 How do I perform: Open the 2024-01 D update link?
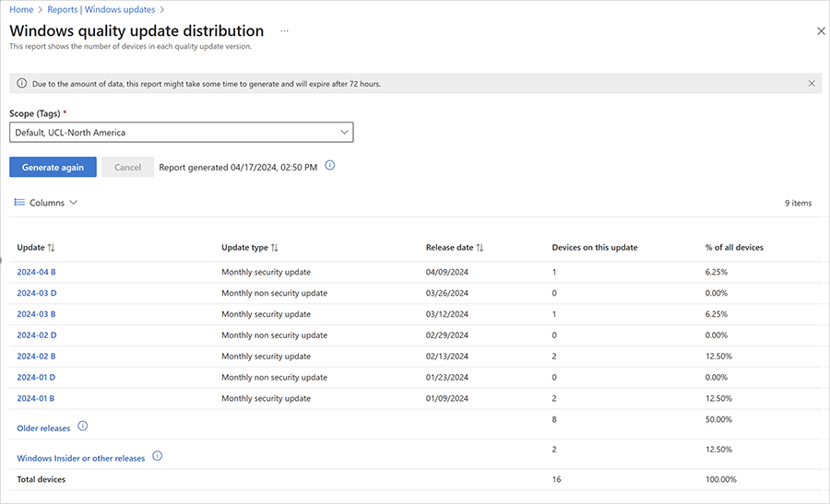point(36,377)
